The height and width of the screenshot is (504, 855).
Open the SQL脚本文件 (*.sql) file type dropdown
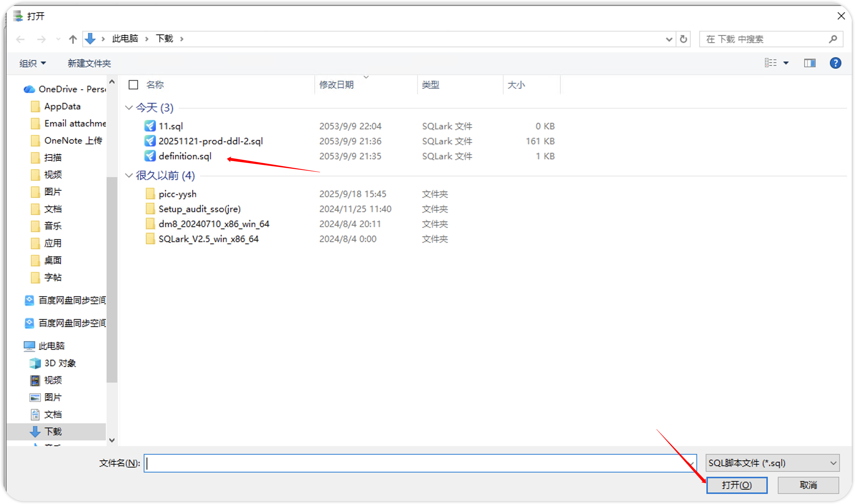point(772,463)
